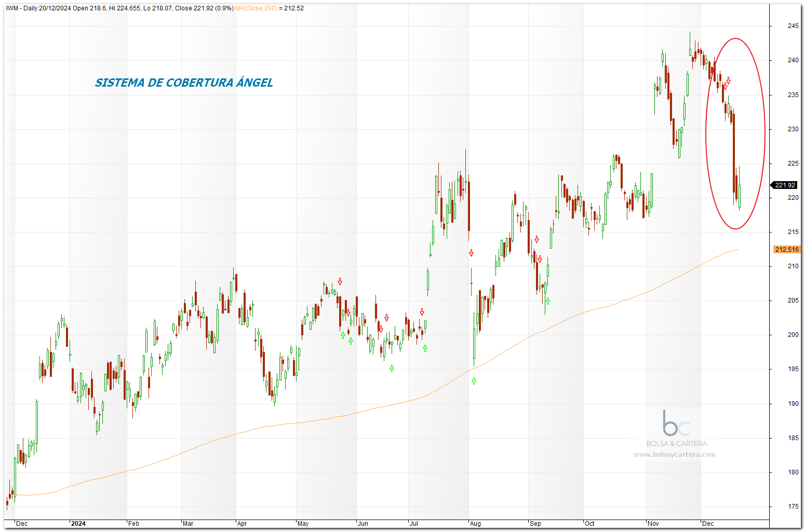Click the Jul label on the time axis
Screen dimensions: 805x532
point(414,524)
